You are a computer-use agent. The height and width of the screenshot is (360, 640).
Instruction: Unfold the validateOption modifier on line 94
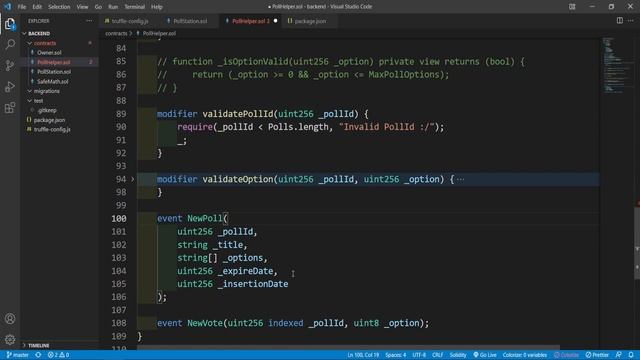click(x=132, y=179)
